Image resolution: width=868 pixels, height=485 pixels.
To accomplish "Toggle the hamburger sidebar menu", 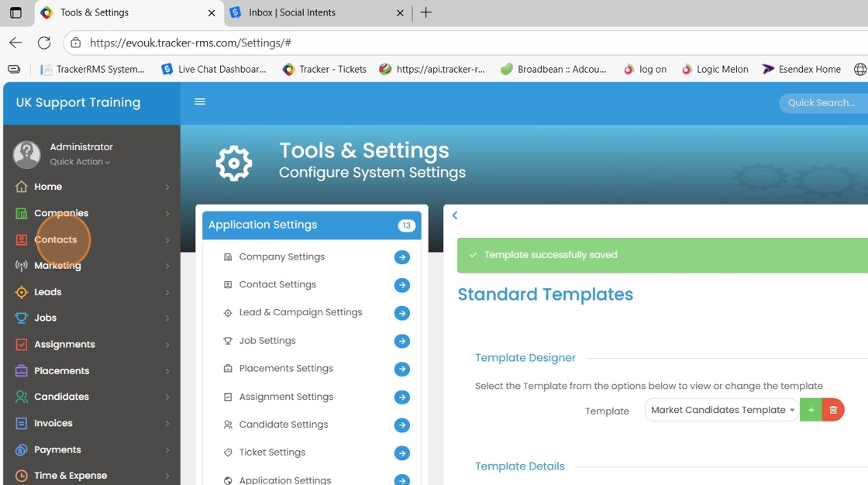I will pyautogui.click(x=200, y=101).
